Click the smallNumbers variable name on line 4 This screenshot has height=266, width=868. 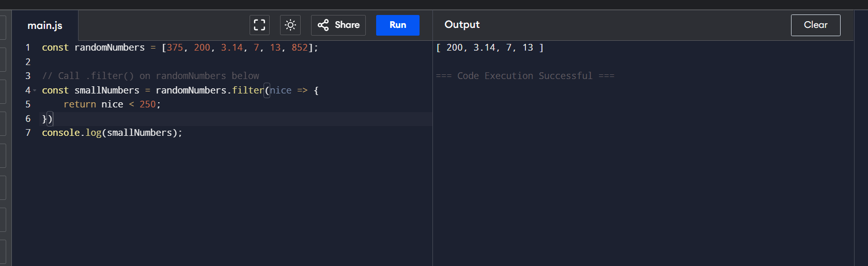coord(107,90)
